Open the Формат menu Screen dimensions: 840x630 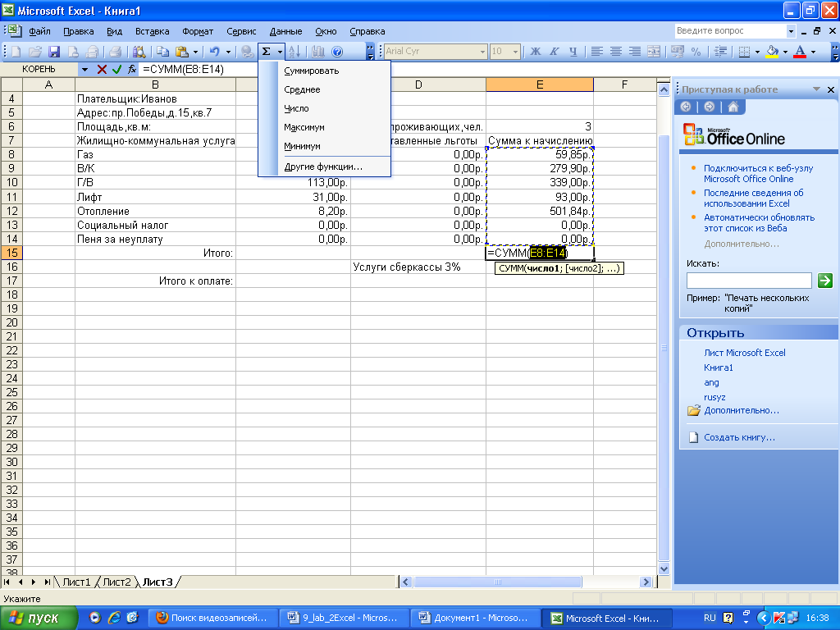coord(198,31)
